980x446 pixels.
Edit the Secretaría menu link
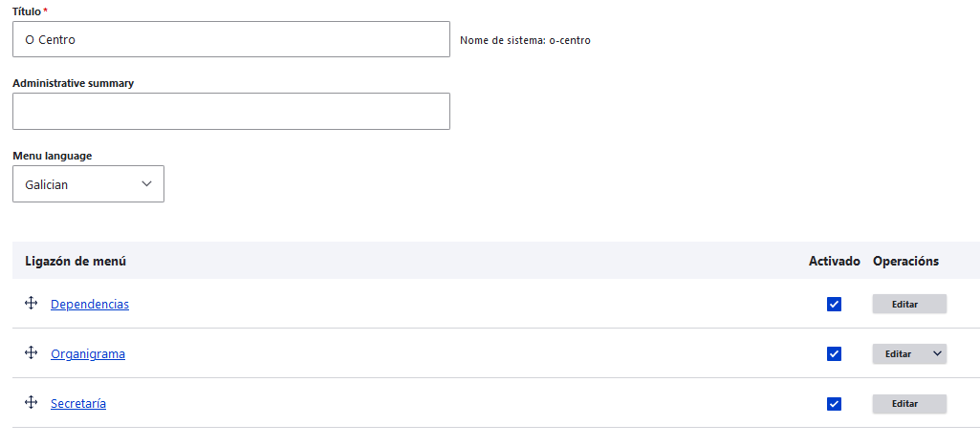(x=908, y=403)
